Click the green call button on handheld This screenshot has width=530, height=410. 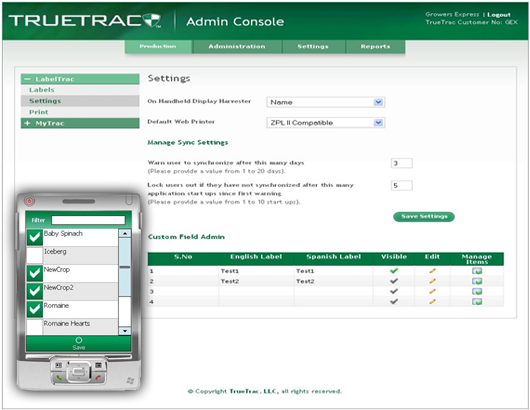pos(59,378)
